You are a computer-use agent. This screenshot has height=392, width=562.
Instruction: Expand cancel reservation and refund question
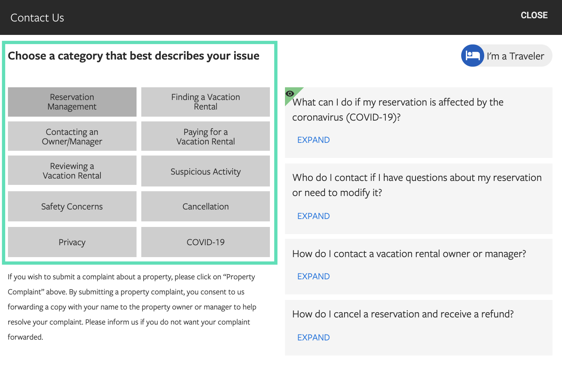point(314,337)
